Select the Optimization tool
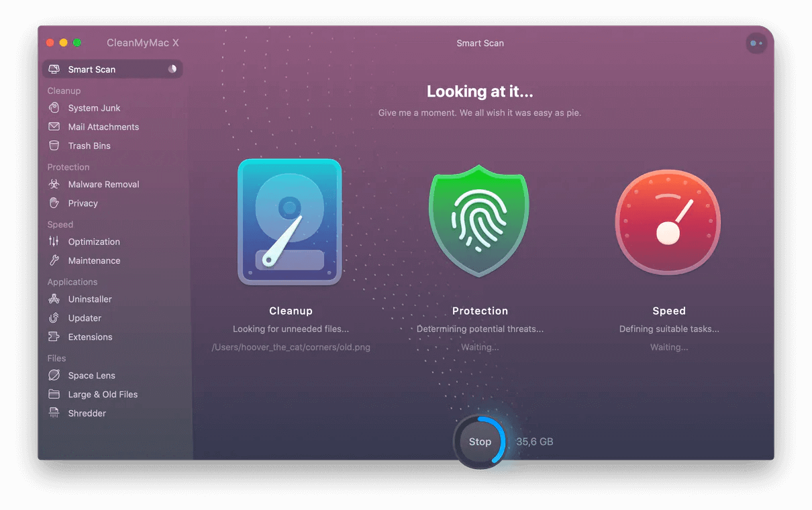 [94, 242]
